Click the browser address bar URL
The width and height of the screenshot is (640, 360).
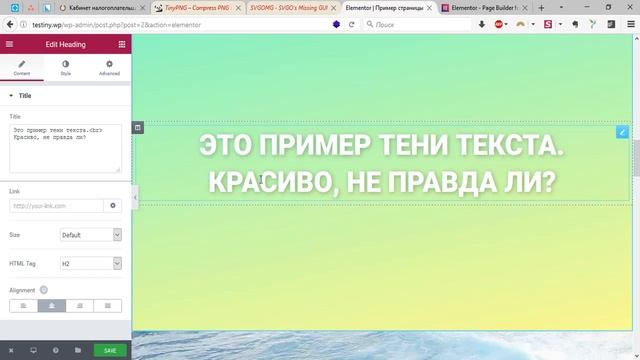tap(116, 25)
